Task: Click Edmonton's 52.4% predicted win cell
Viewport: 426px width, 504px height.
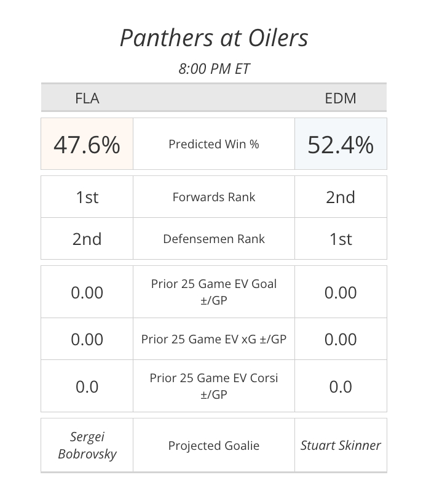Action: 340,145
